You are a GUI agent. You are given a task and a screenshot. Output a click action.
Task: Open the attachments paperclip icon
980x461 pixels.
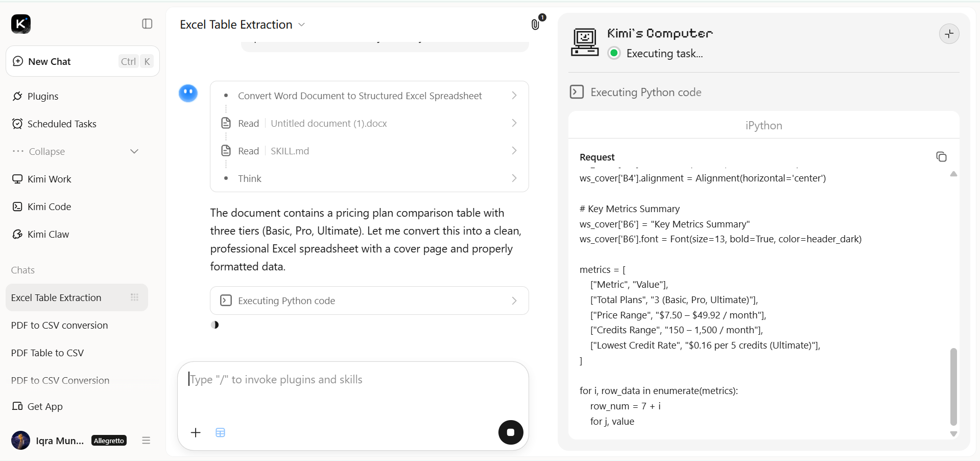pos(536,24)
